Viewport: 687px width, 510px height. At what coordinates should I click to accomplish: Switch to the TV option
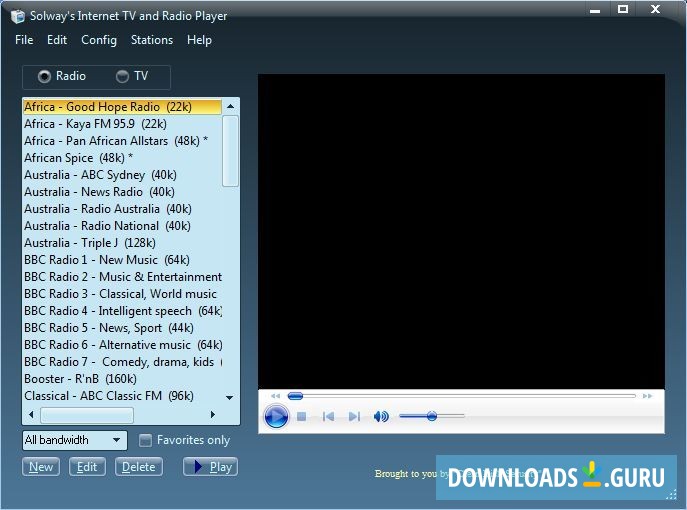point(122,77)
